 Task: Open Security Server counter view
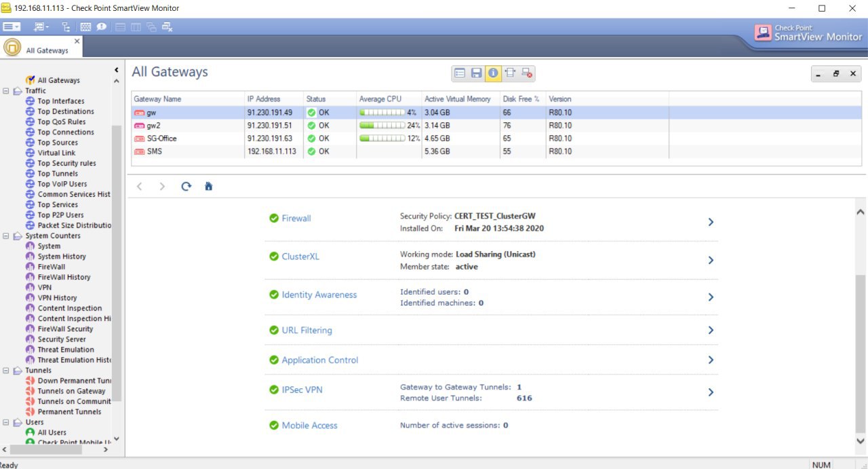point(62,339)
